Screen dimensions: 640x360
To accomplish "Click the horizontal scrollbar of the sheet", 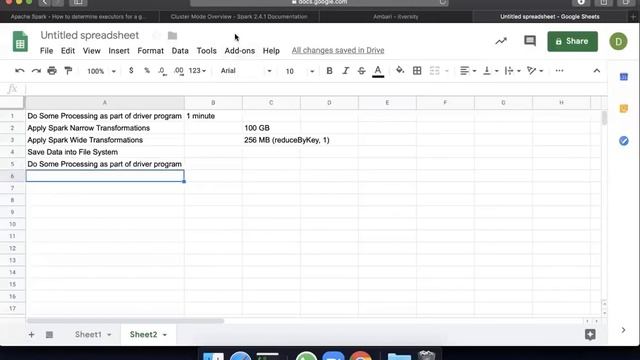I will pos(125,321).
